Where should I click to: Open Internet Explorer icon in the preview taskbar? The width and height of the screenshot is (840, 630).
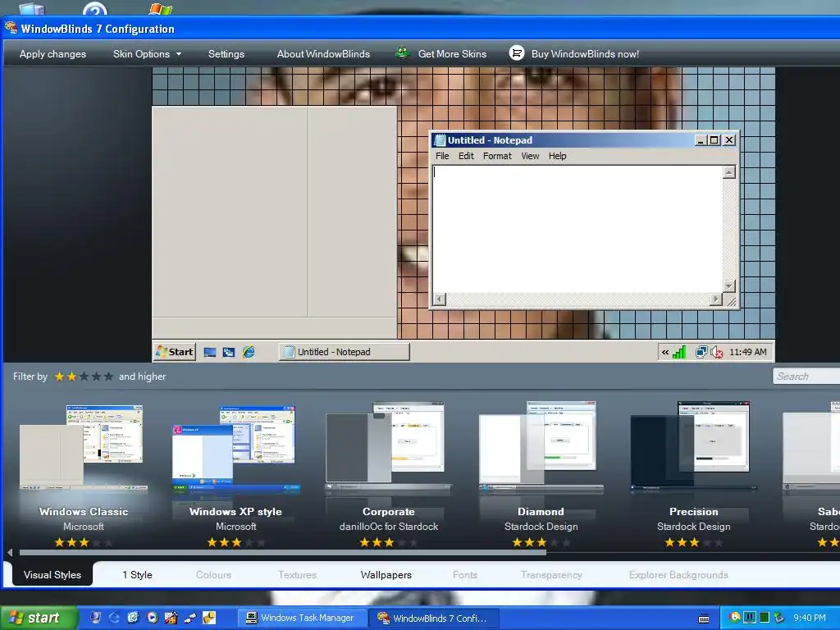[x=249, y=352]
